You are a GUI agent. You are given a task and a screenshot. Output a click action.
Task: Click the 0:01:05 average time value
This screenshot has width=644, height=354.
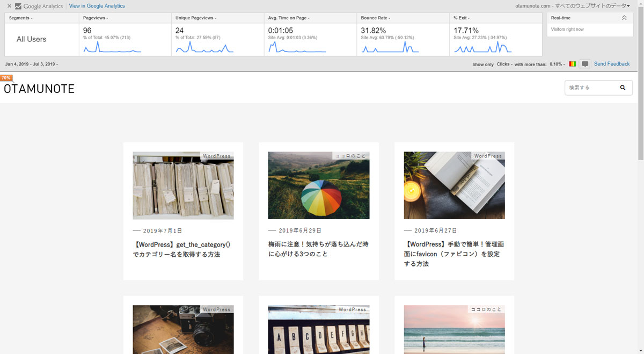click(280, 31)
